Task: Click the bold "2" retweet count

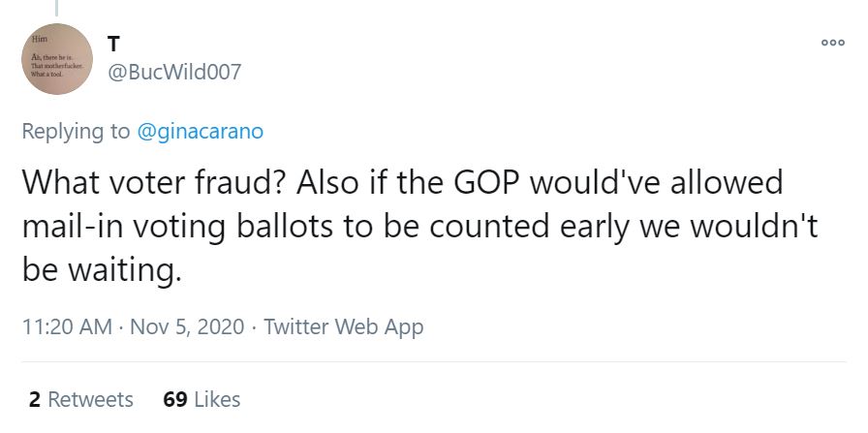Action: click(35, 399)
